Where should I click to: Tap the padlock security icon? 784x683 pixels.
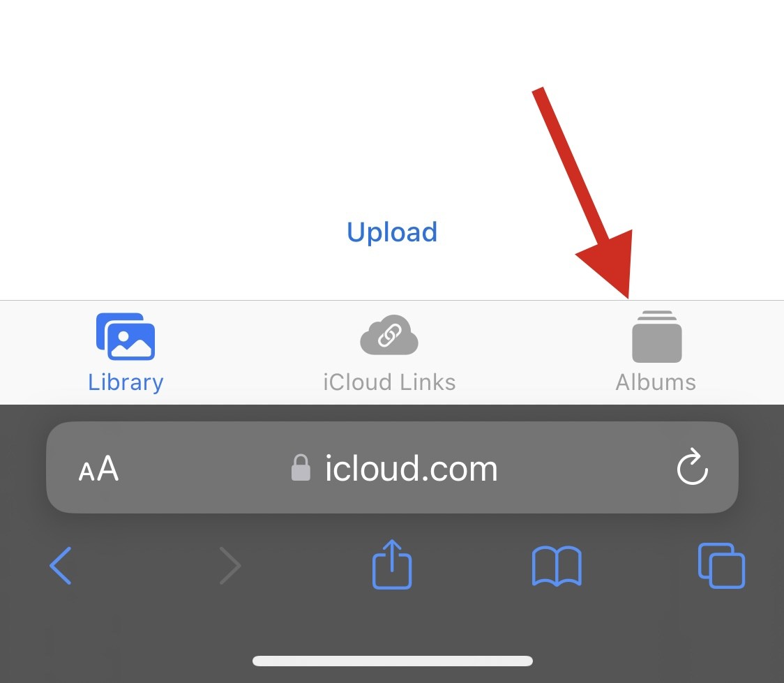point(301,467)
